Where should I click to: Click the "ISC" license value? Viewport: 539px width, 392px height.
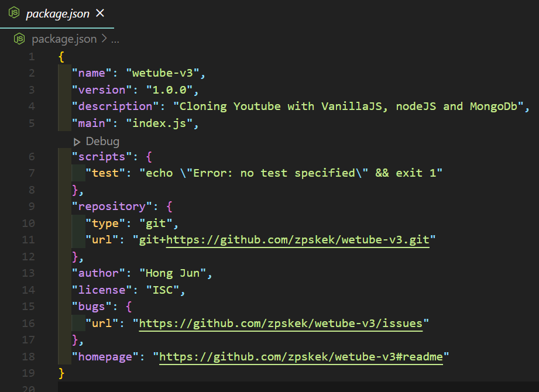163,290
